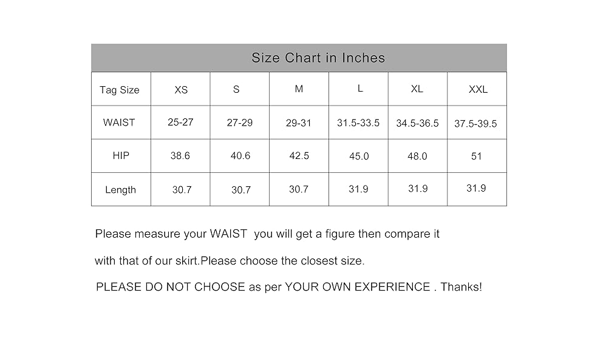Select waist value 25-27 cell

pyautogui.click(x=180, y=123)
